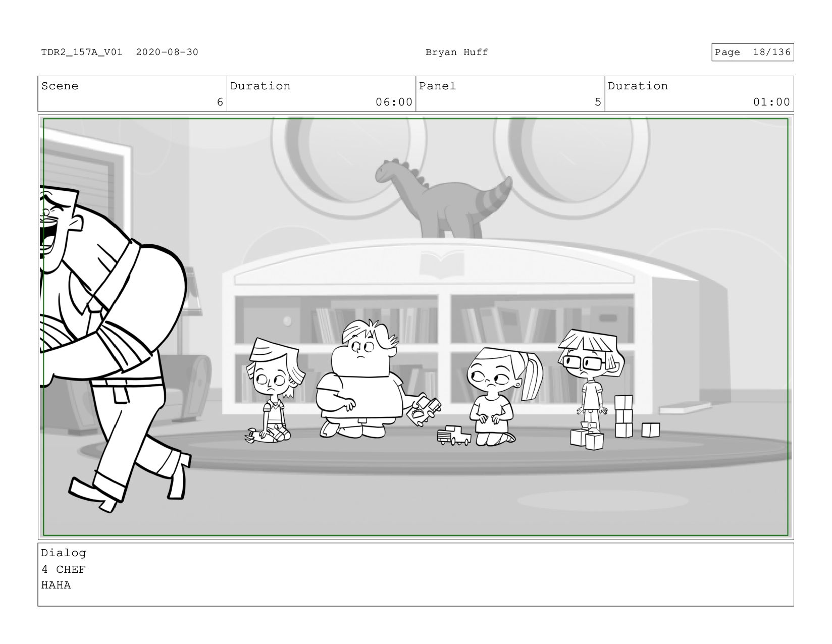Click the Panel label
Image resolution: width=832 pixels, height=644 pixels.
(x=437, y=86)
